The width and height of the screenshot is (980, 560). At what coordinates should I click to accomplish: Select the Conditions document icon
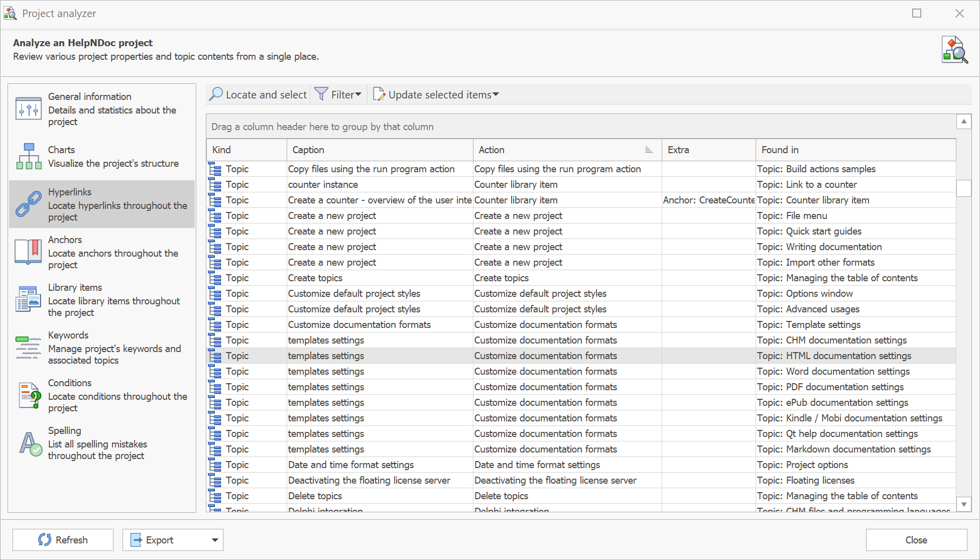tap(30, 395)
